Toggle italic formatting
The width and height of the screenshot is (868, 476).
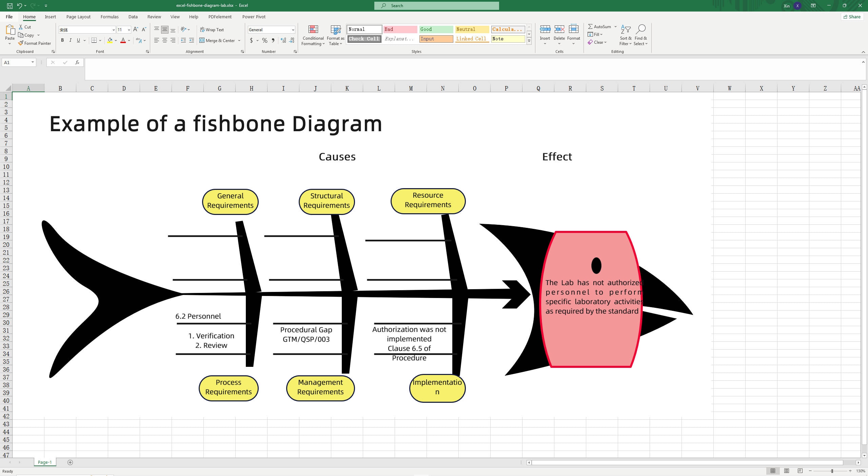click(71, 40)
